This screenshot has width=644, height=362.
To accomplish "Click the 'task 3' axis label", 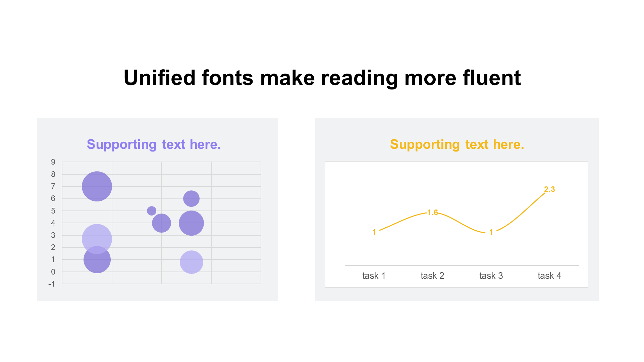I will 491,276.
